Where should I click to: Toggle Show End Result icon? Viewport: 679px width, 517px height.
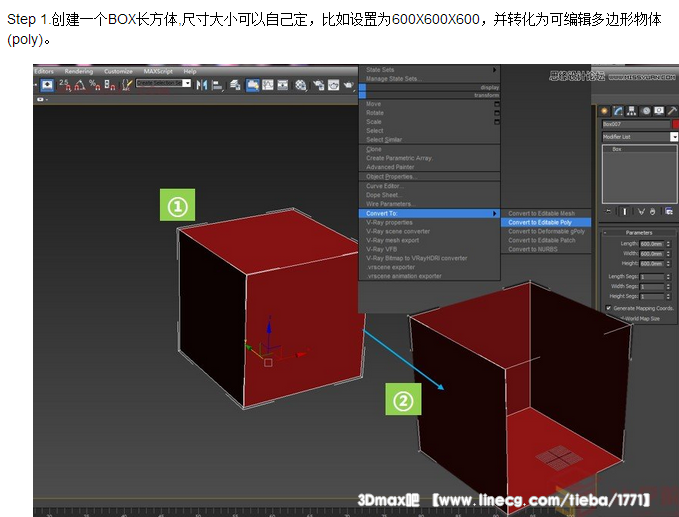click(x=624, y=211)
